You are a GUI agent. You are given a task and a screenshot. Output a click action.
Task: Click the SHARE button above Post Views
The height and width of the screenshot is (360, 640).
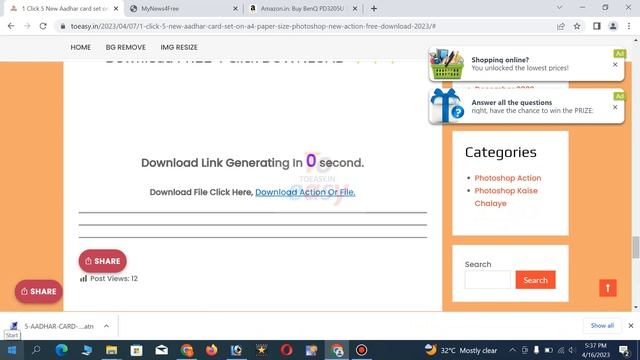[102, 261]
